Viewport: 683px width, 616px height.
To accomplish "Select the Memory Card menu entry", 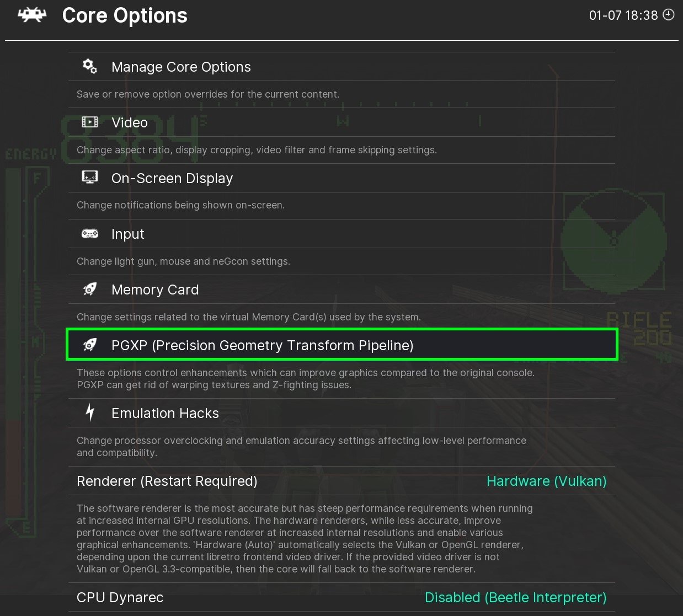I will [155, 290].
